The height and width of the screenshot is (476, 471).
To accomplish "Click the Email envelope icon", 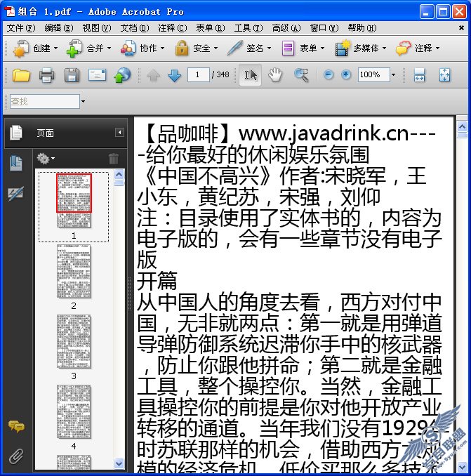I will [97, 75].
